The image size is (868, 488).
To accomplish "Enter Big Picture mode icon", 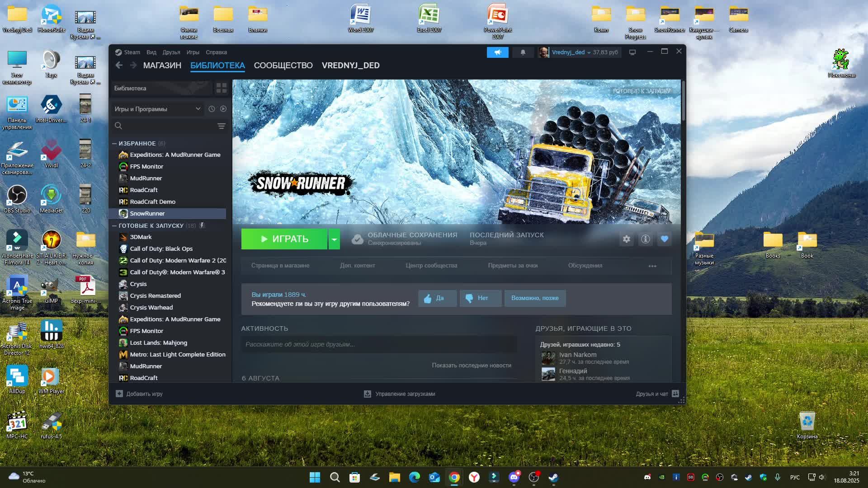I will 632,52.
